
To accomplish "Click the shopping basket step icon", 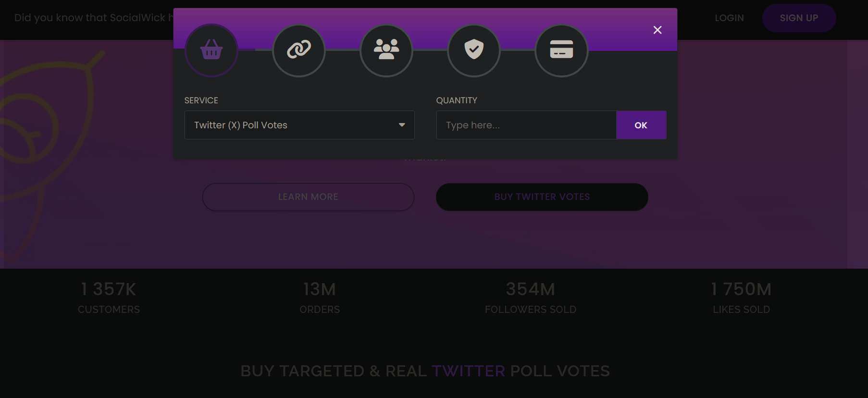I will [x=211, y=50].
